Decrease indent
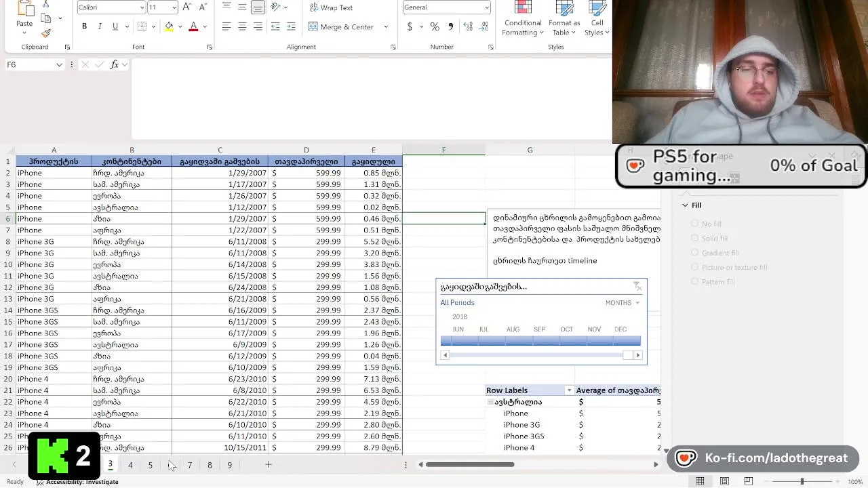This screenshot has height=488, width=868. (275, 26)
